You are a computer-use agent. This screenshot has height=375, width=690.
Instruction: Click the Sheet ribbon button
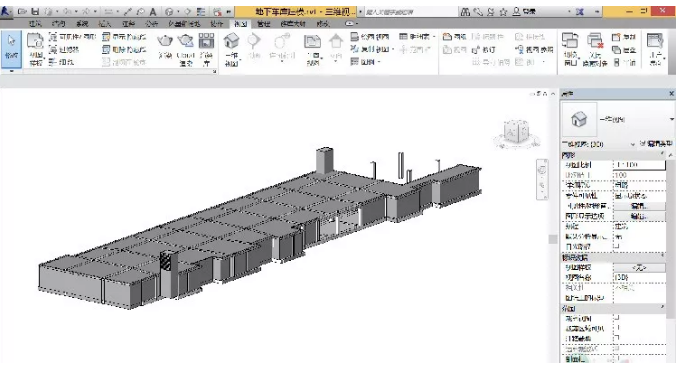(455, 37)
